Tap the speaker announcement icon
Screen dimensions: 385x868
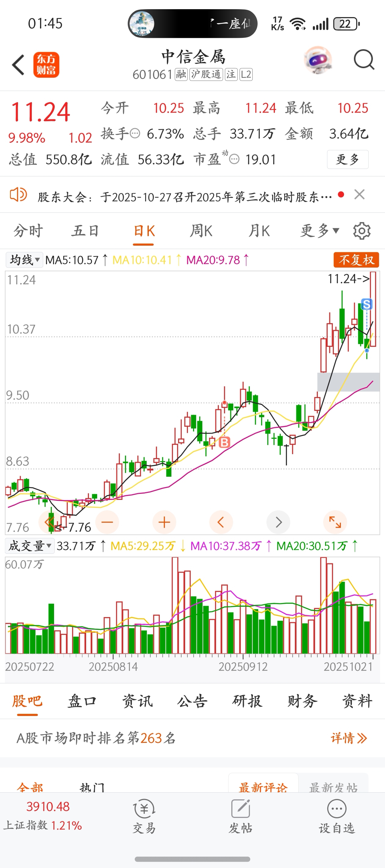(x=18, y=195)
